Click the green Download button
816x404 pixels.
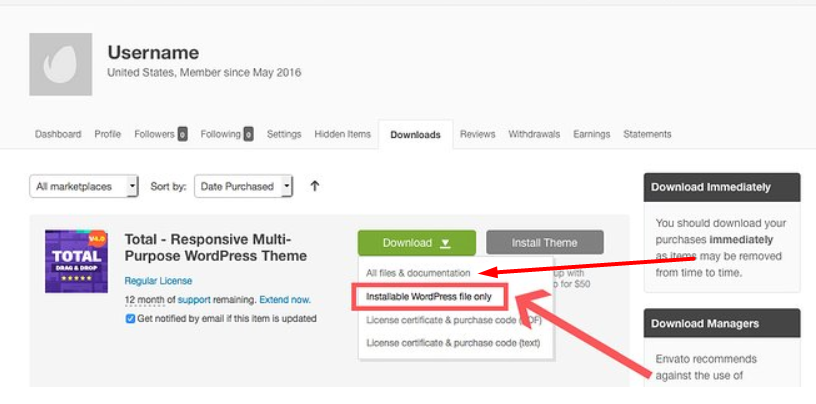pyautogui.click(x=417, y=243)
